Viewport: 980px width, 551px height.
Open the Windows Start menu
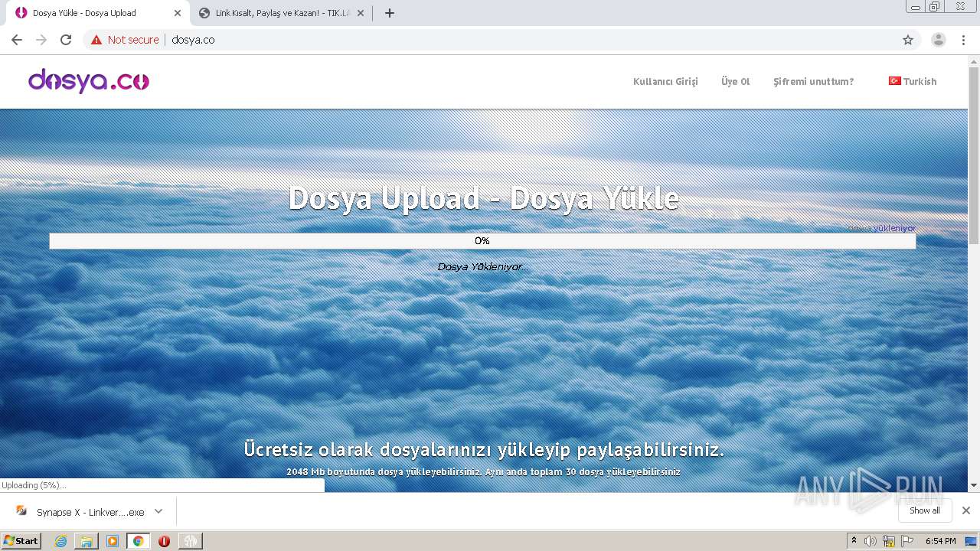coord(21,541)
